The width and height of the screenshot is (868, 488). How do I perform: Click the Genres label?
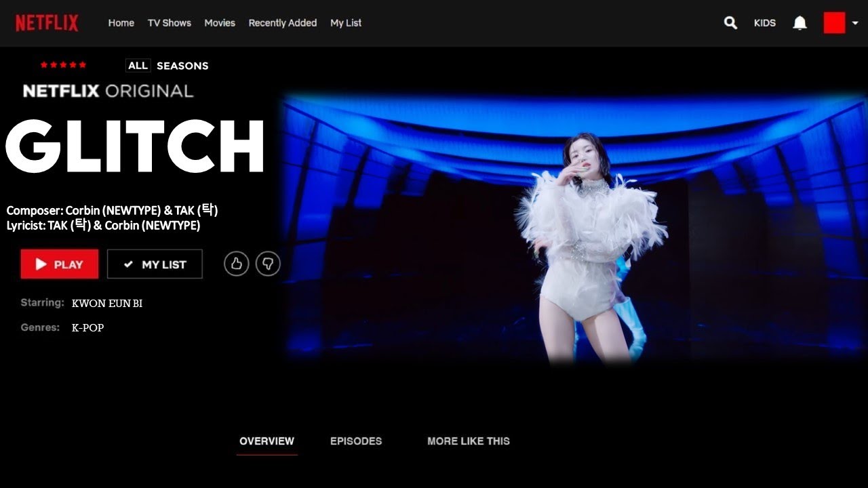pos(40,327)
